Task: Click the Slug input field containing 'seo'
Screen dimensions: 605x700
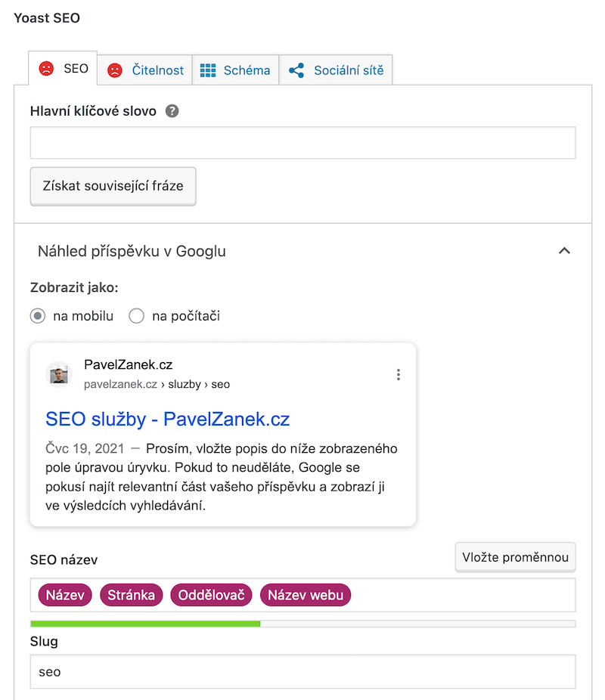Action: (x=302, y=671)
